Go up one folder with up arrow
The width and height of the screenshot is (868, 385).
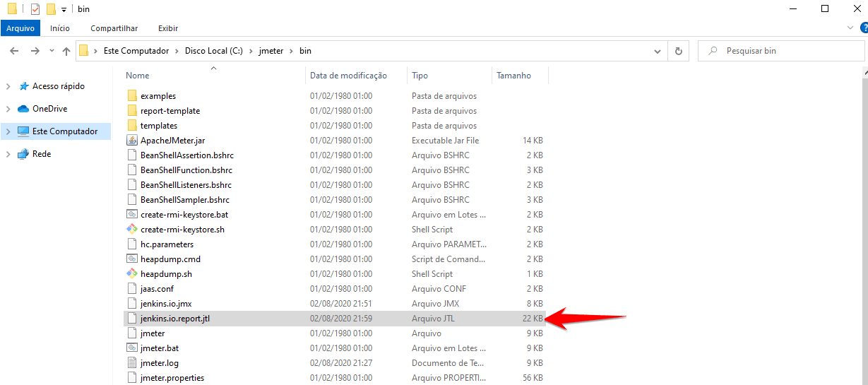(x=66, y=51)
